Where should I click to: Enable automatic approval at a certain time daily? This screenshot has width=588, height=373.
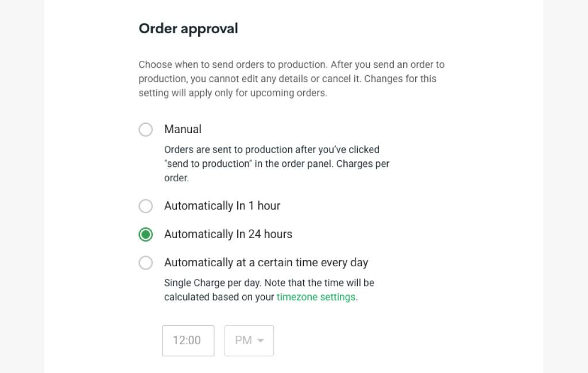[145, 262]
